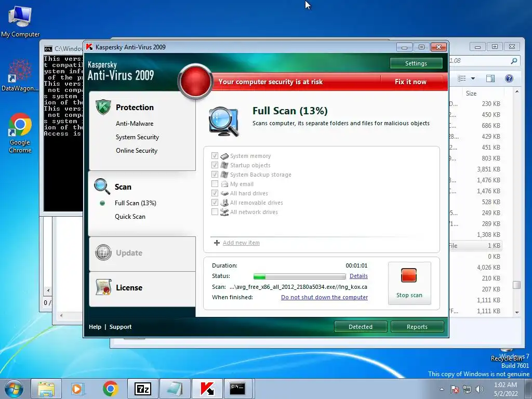Click the volume speaker tray icon

pos(480,389)
